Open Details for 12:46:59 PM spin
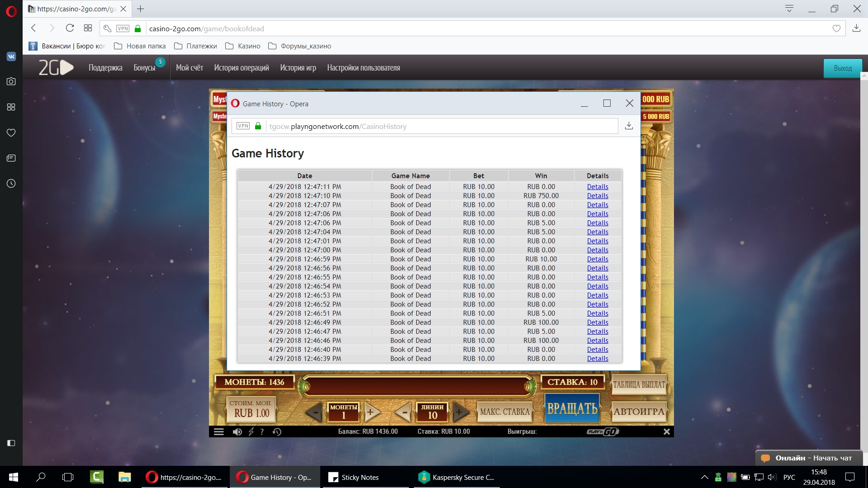The height and width of the screenshot is (488, 868). point(598,259)
